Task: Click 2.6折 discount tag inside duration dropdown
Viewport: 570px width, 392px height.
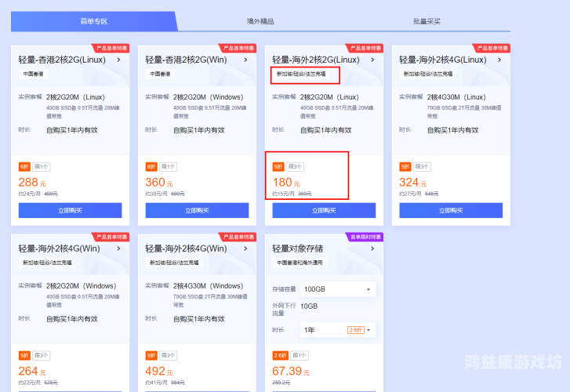Action: (355, 330)
